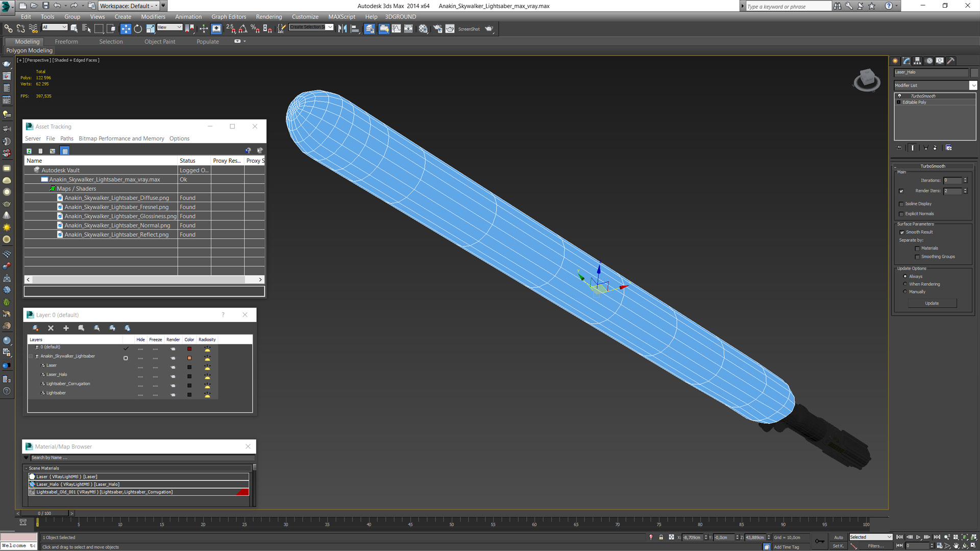Select the When Rendering radio option
Image resolution: width=980 pixels, height=551 pixels.
(905, 284)
